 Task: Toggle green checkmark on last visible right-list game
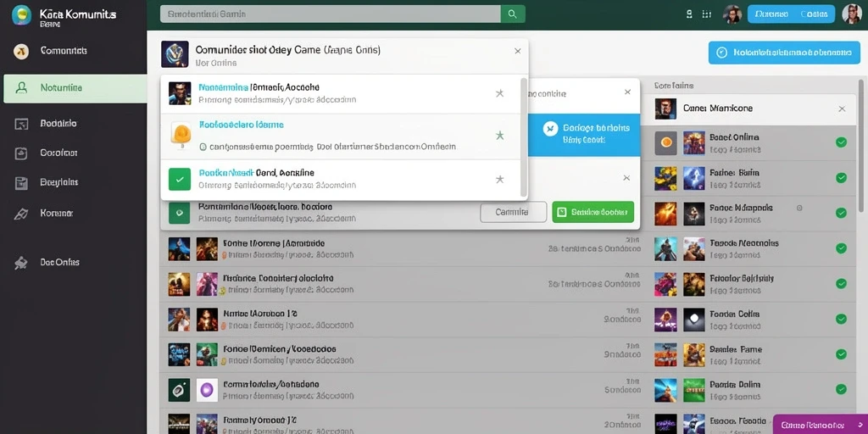tap(841, 389)
